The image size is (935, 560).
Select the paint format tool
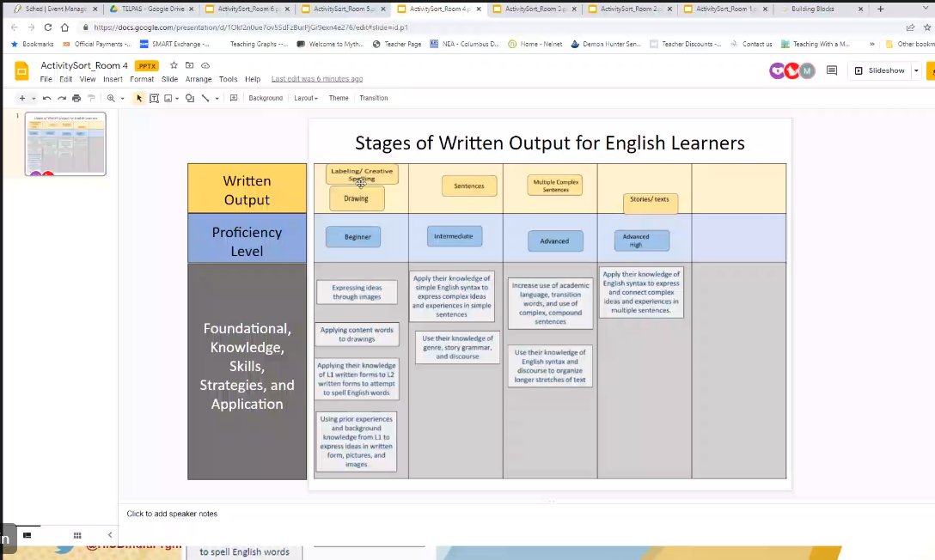tap(91, 98)
